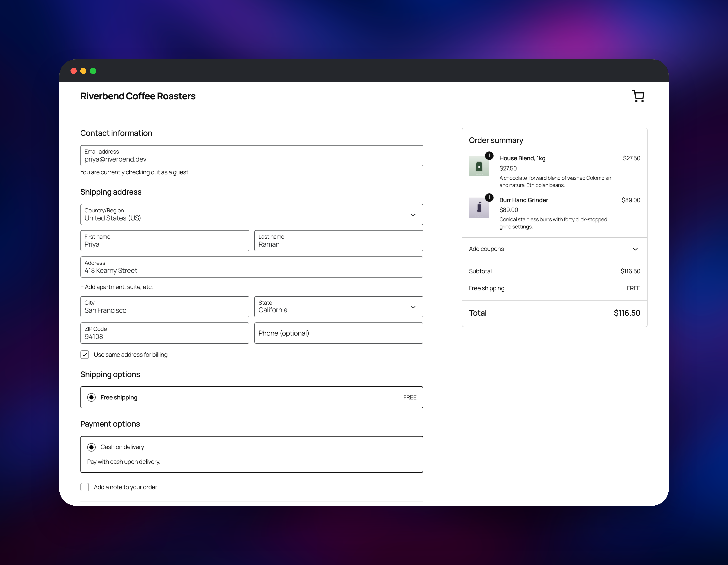Click the Shipping address heading
The height and width of the screenshot is (565, 728).
[111, 192]
